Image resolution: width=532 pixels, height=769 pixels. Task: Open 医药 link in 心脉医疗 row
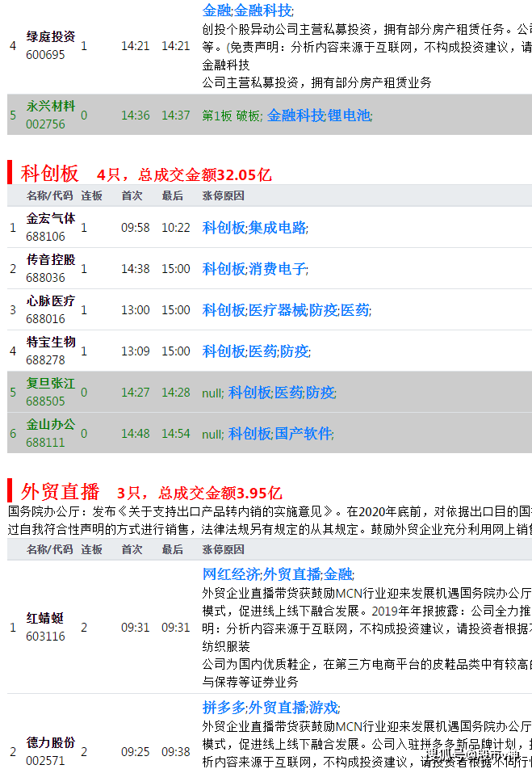(x=355, y=310)
